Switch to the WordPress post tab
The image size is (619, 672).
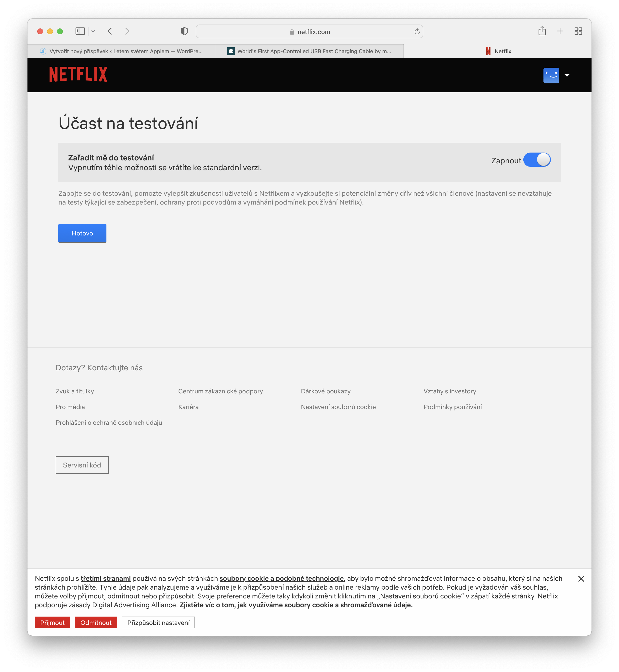(121, 51)
